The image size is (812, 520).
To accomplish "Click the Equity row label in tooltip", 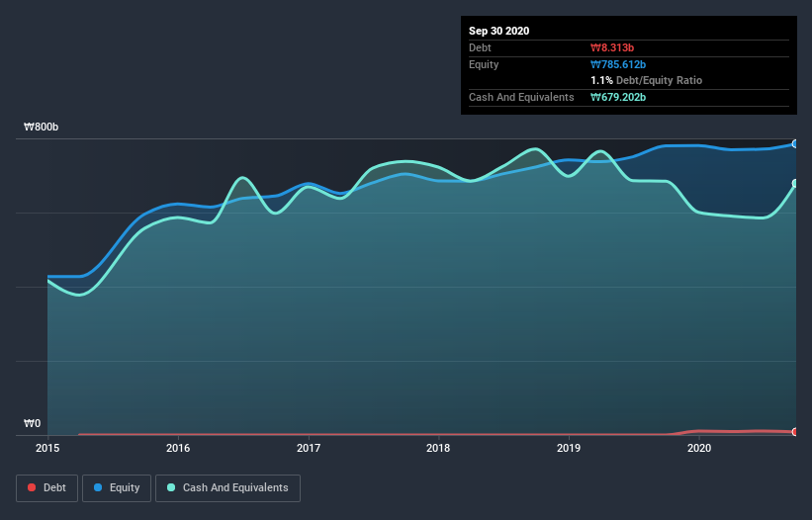I will tap(484, 64).
